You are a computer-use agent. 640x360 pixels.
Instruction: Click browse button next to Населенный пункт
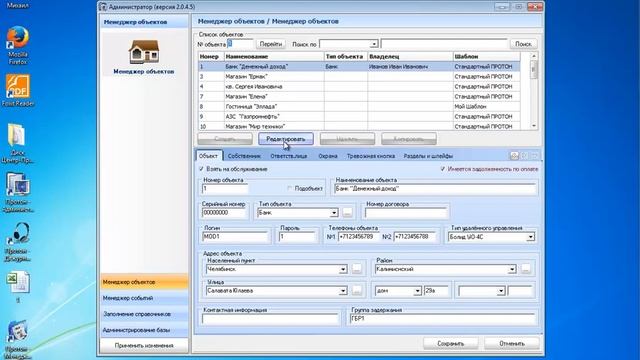357,269
